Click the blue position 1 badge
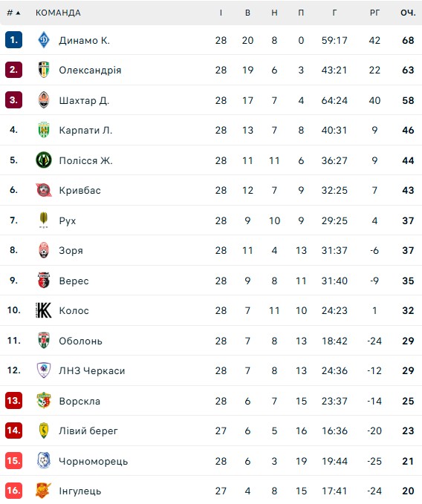 click(13, 40)
